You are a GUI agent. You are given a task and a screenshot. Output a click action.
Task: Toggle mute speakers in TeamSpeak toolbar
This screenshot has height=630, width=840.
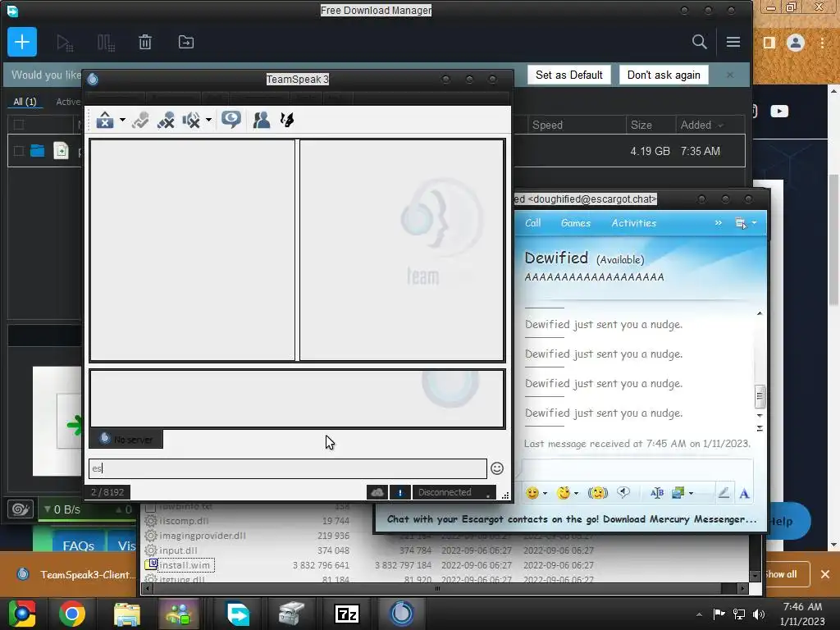tap(190, 120)
